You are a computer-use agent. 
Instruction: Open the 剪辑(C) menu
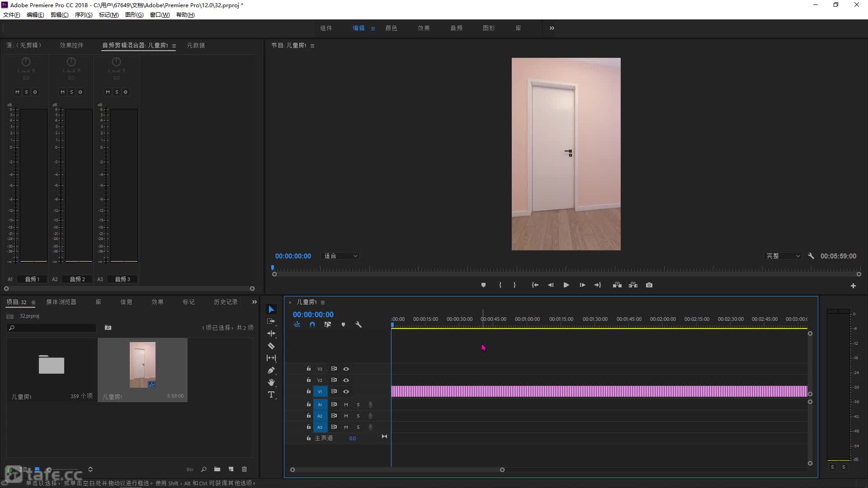pos(59,15)
